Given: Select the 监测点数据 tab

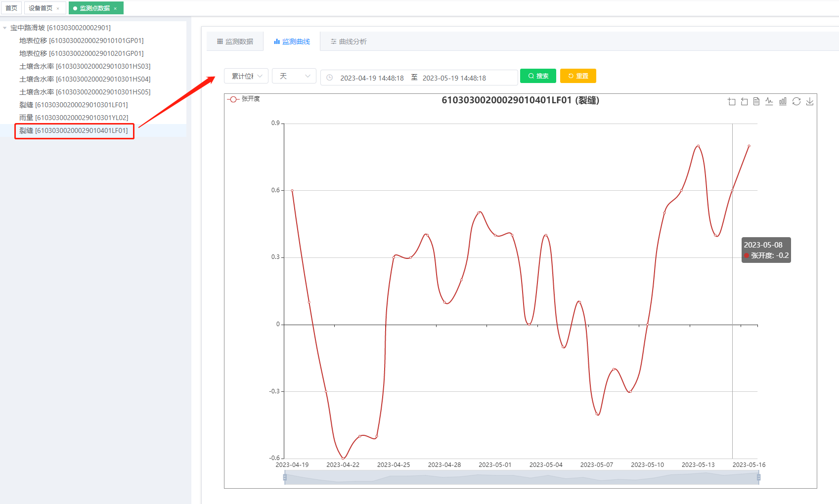Looking at the screenshot, I should (96, 8).
